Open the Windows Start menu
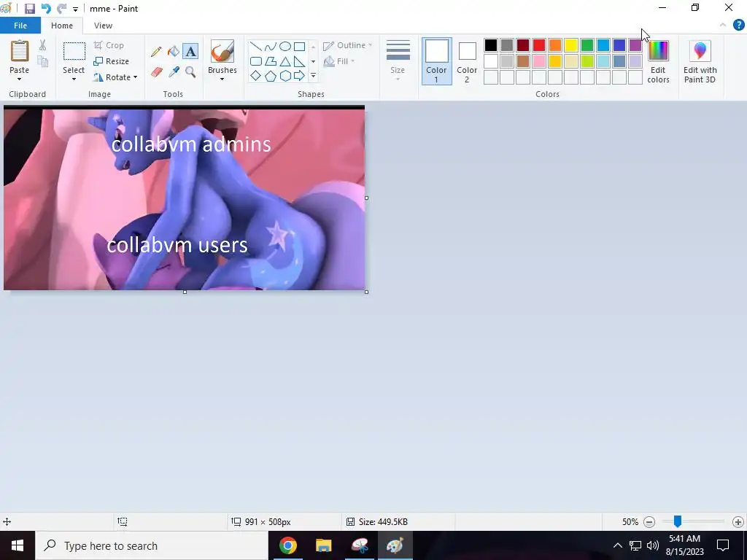747x560 pixels. [18, 545]
